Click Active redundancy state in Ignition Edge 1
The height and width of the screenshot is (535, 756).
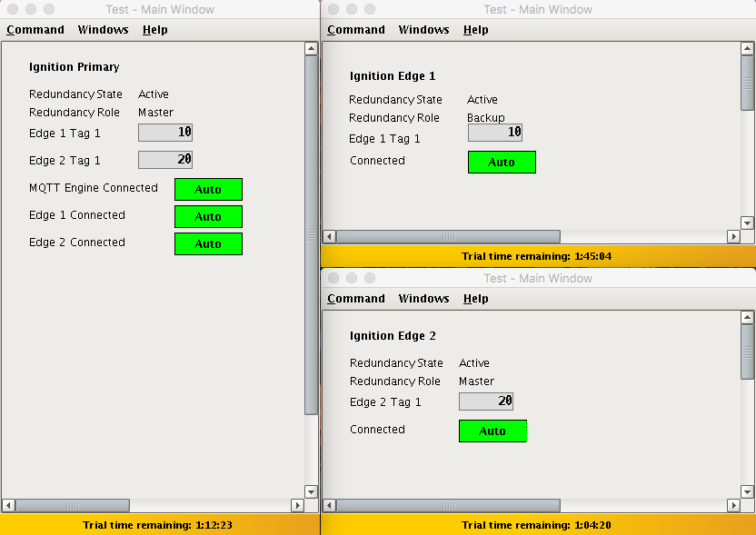tap(482, 100)
